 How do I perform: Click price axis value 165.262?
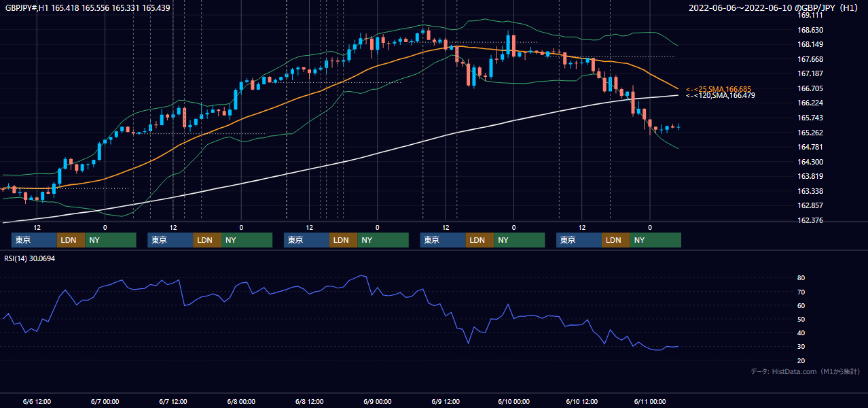pos(810,133)
